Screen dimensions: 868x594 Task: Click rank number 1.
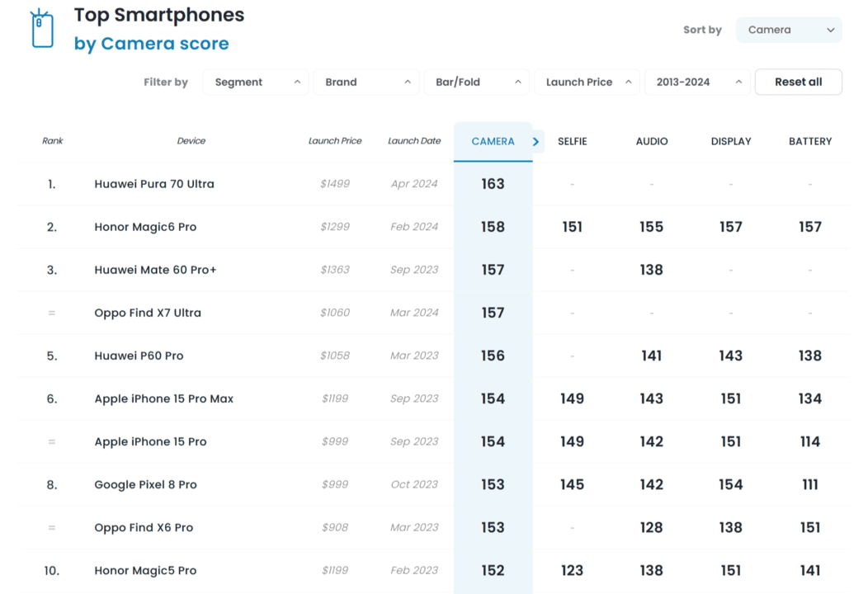point(51,184)
